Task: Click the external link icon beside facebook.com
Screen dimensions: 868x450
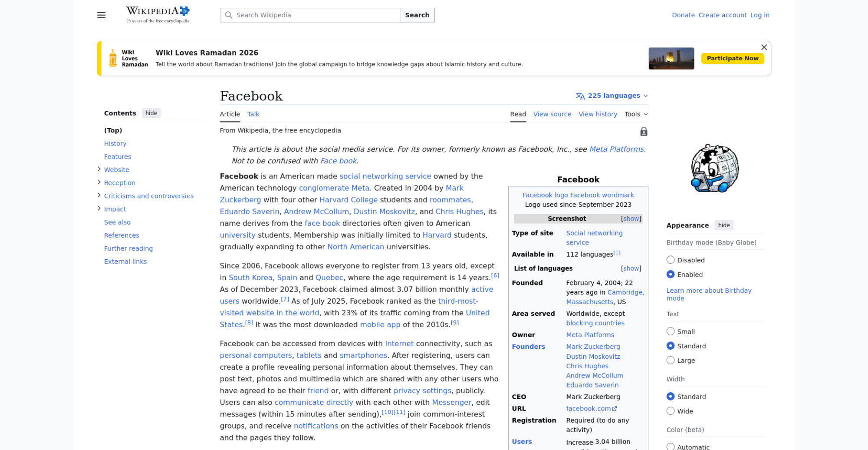Action: (x=615, y=409)
